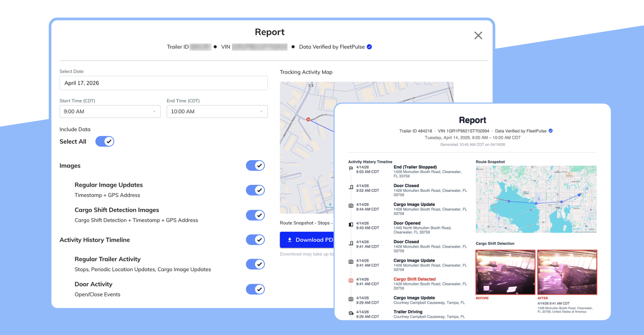Click the Download PDF button
The width and height of the screenshot is (644, 335).
click(307, 240)
